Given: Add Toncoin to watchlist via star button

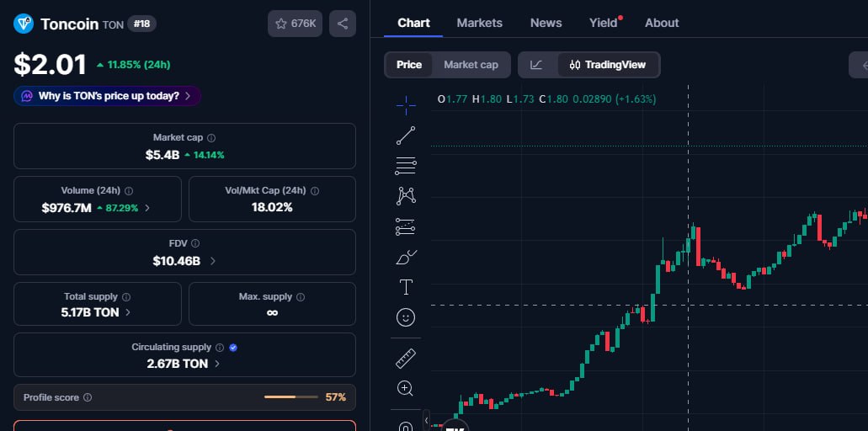Looking at the screenshot, I should 295,24.
